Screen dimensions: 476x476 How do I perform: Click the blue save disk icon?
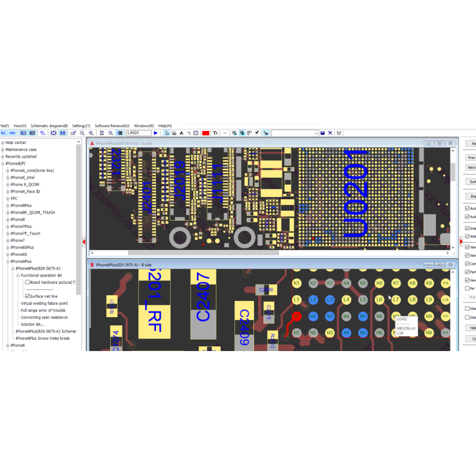click(x=322, y=133)
